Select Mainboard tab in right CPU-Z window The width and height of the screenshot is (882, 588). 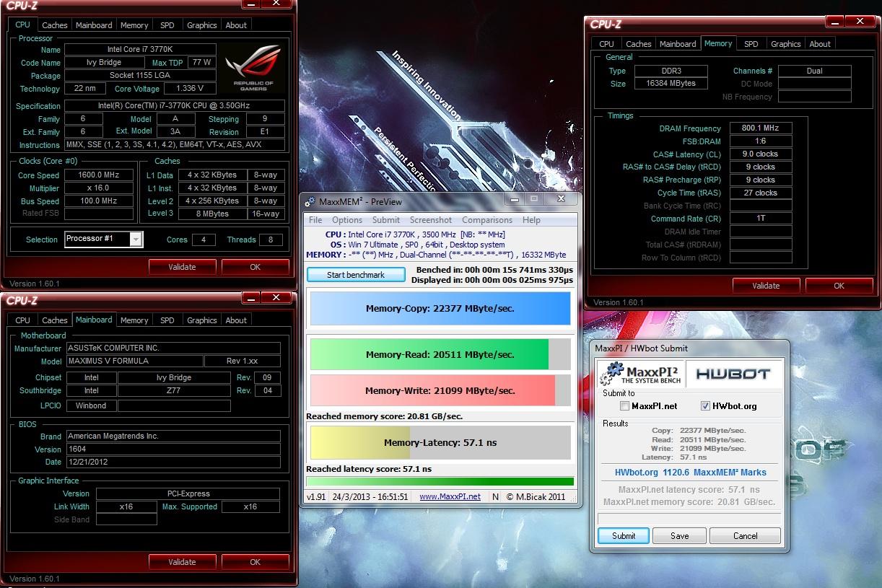coord(678,44)
